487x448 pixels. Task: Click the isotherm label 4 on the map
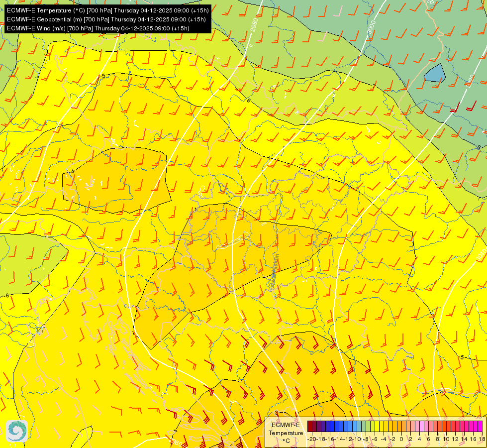pos(73,171)
